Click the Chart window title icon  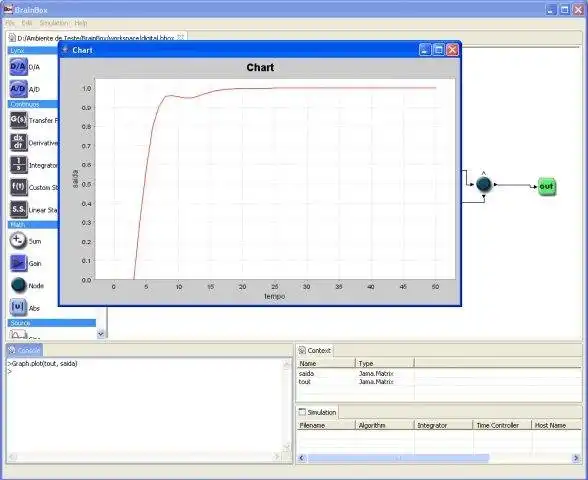[66, 50]
